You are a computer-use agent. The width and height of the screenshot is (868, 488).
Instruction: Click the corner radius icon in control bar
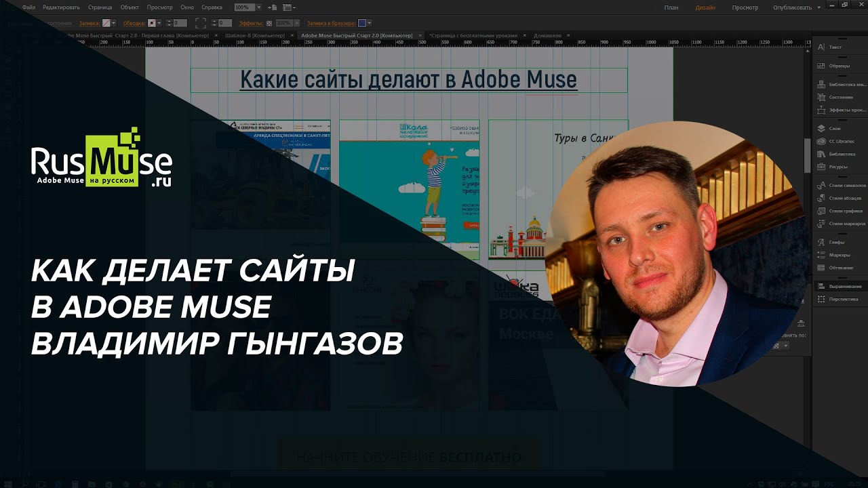[x=201, y=23]
